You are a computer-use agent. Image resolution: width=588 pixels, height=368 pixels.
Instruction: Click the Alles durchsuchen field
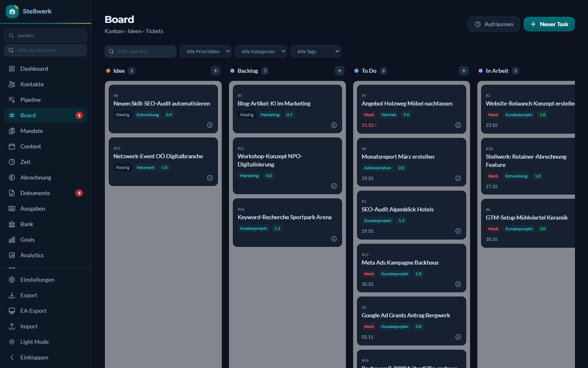click(45, 50)
